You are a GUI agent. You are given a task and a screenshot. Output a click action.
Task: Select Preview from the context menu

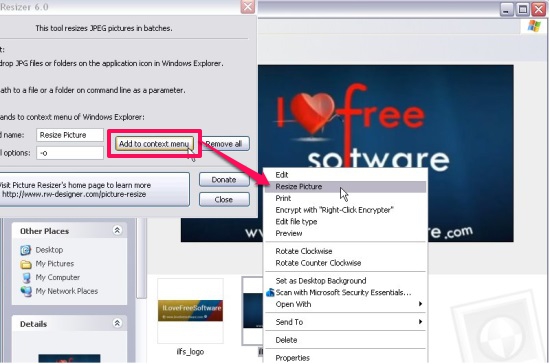point(346,233)
